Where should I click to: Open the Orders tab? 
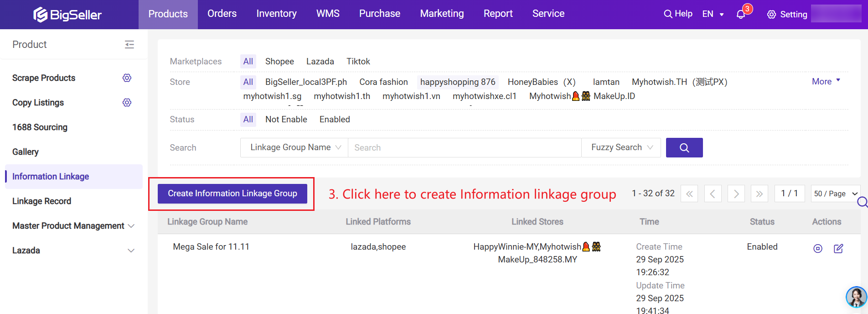point(222,14)
